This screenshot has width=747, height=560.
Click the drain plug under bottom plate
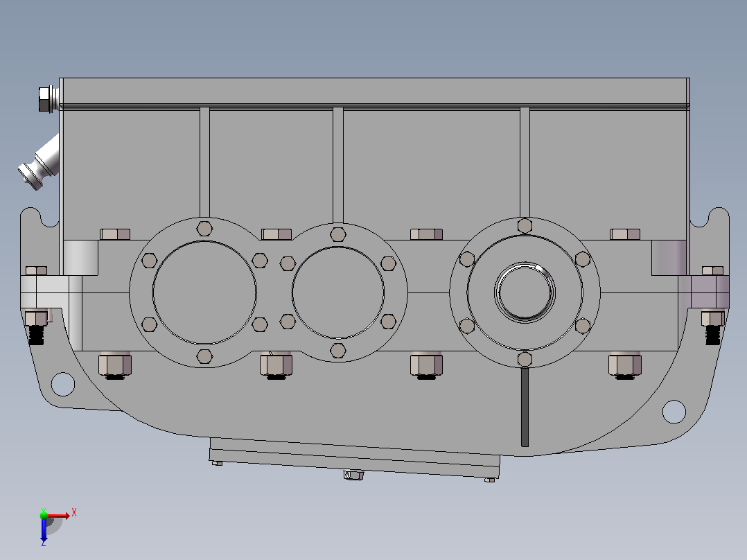tap(353, 475)
